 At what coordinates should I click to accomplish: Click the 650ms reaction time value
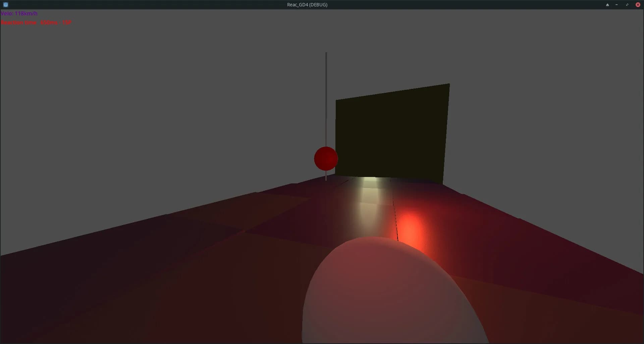pyautogui.click(x=49, y=22)
